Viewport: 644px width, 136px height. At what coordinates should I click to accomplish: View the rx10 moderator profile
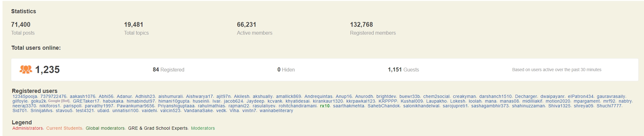[x=325, y=106]
